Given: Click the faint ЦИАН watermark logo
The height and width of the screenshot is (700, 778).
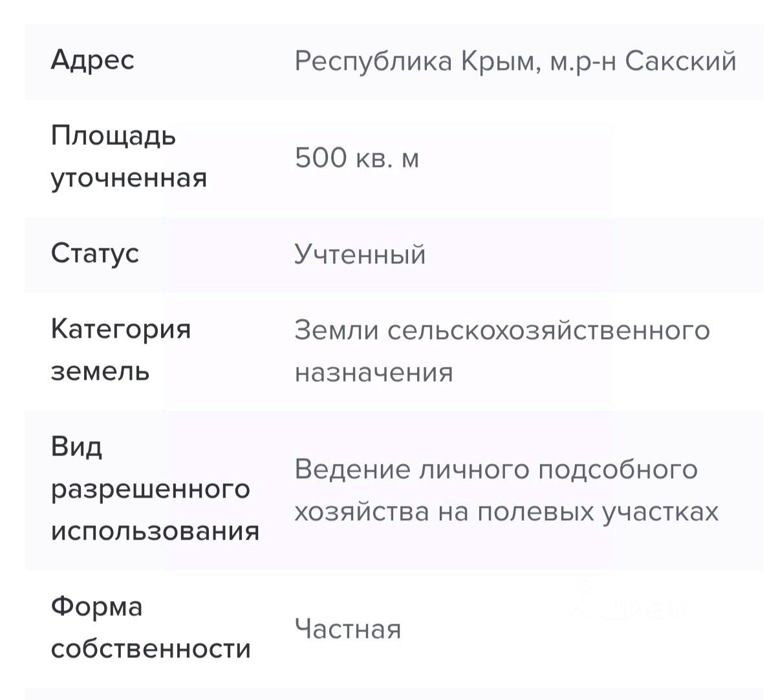Looking at the screenshot, I should [x=626, y=607].
